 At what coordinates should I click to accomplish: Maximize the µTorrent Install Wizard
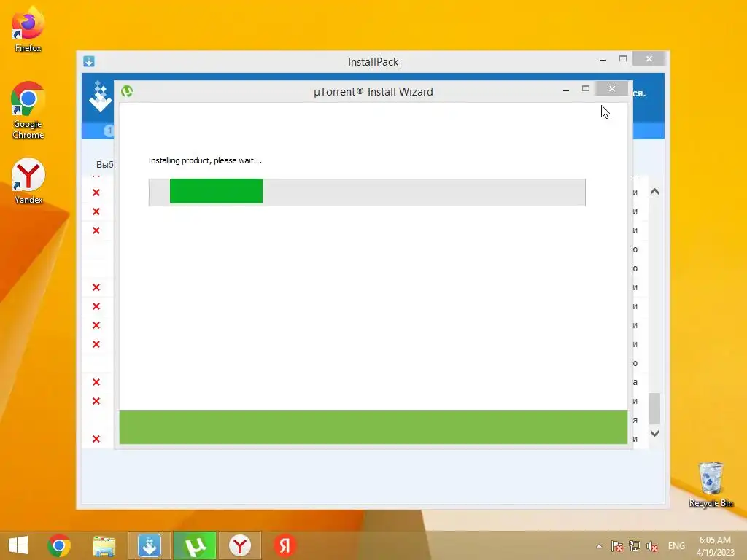click(586, 88)
